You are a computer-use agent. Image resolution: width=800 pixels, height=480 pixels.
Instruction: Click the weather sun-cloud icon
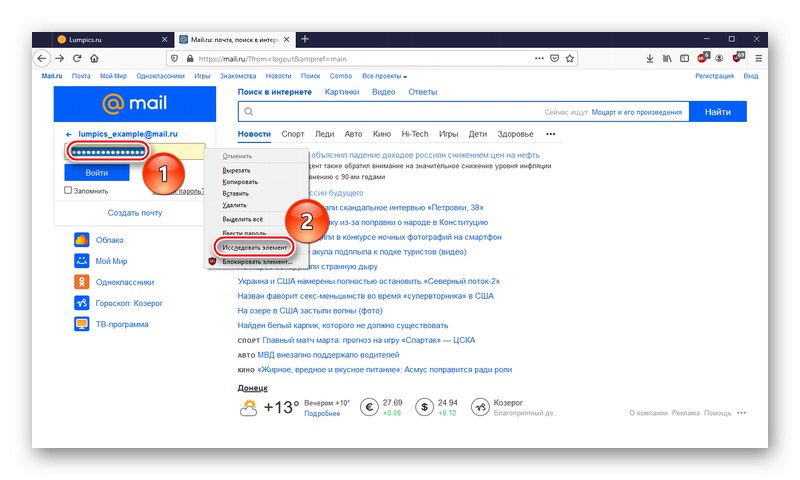[x=248, y=408]
